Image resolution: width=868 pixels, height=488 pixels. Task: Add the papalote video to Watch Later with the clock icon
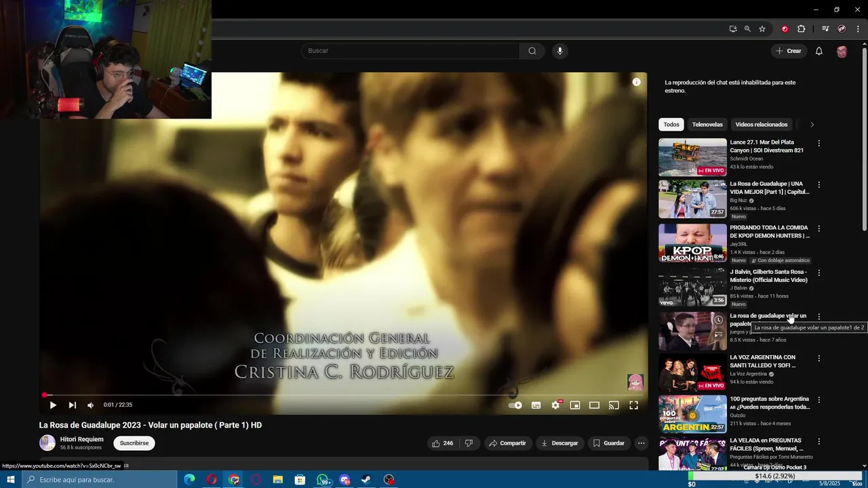(718, 320)
